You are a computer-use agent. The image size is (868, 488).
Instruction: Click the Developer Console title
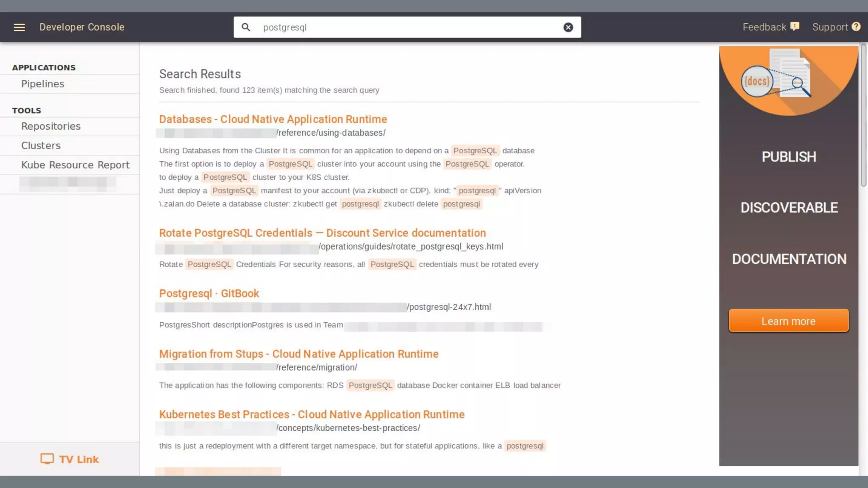coord(82,27)
